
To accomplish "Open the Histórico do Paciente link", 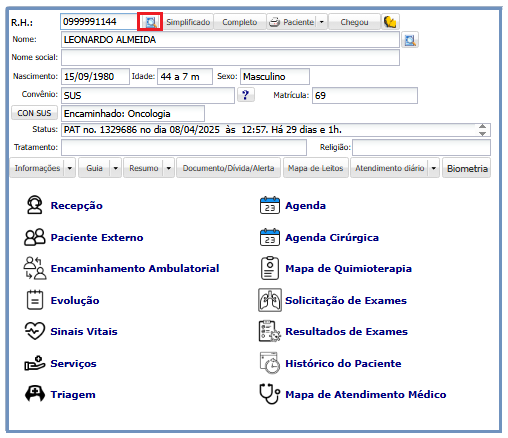I will (x=343, y=363).
